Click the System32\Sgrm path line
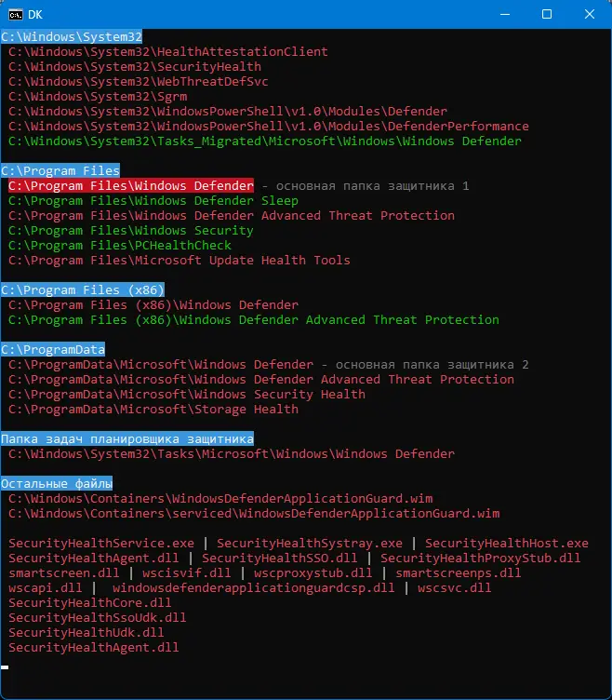612x700 pixels. pos(98,97)
